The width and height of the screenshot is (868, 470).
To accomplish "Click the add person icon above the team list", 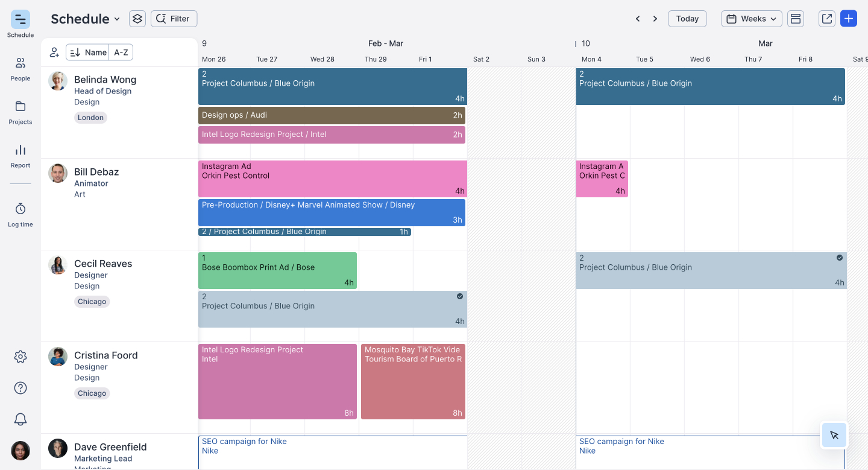I will click(x=54, y=52).
